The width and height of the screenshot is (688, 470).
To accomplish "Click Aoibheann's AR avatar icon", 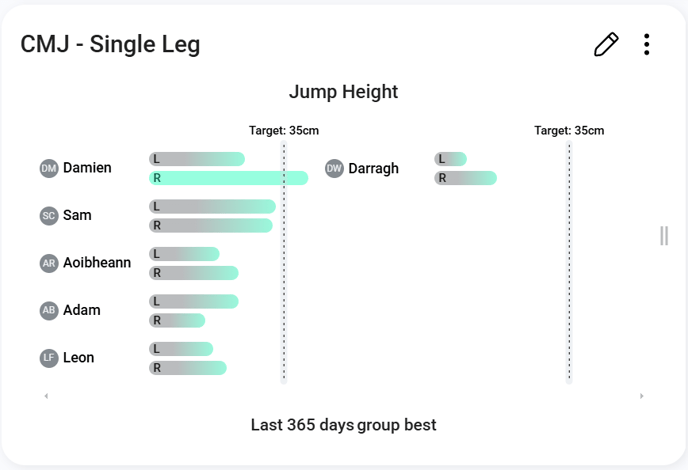I will click(x=49, y=263).
